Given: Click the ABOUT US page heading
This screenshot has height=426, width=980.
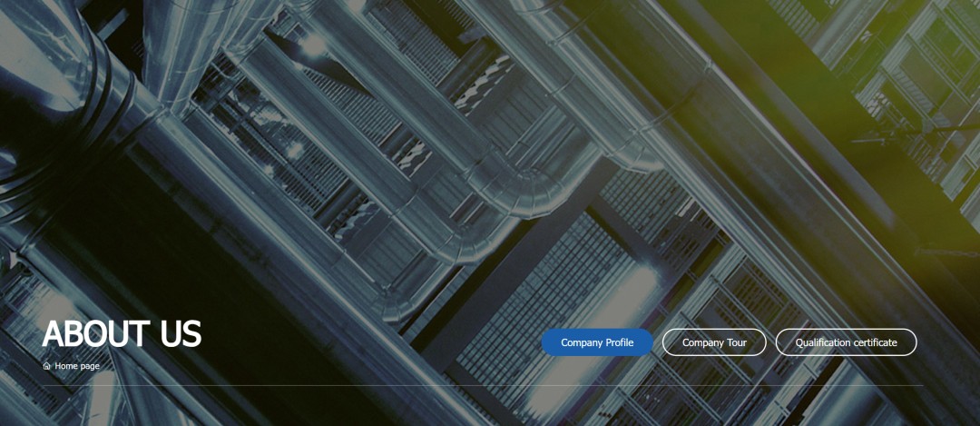Looking at the screenshot, I should point(122,334).
